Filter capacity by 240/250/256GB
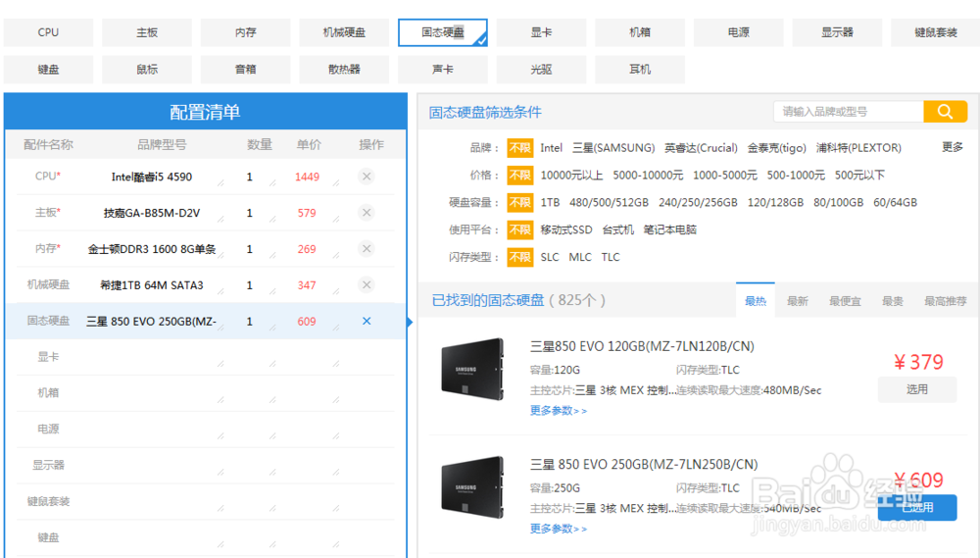 [698, 203]
